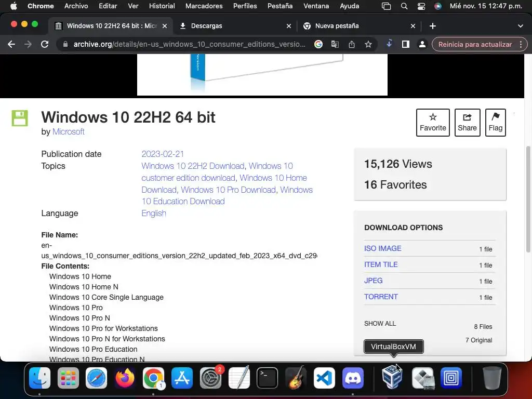Open Google icon in the address bar
This screenshot has height=399, width=532.
point(318,44)
